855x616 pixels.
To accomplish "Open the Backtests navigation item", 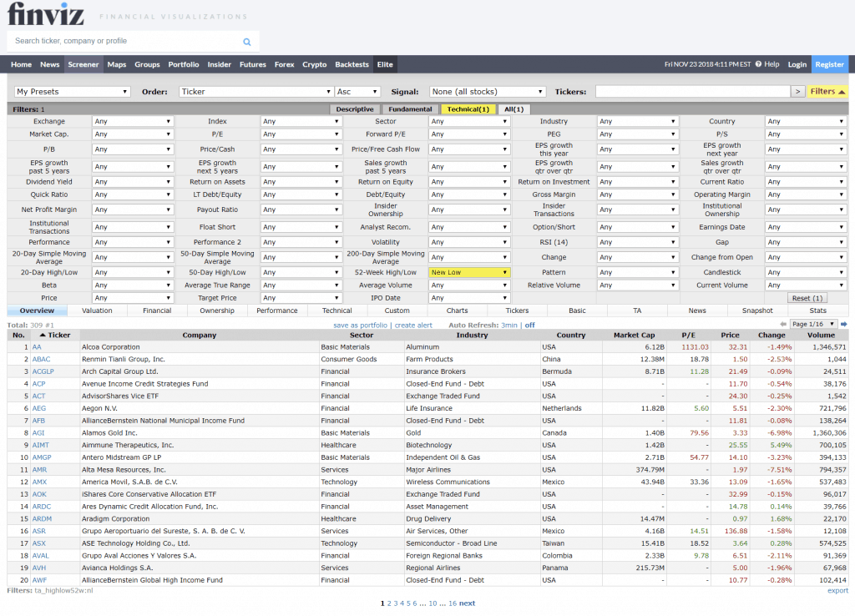I will 352,64.
